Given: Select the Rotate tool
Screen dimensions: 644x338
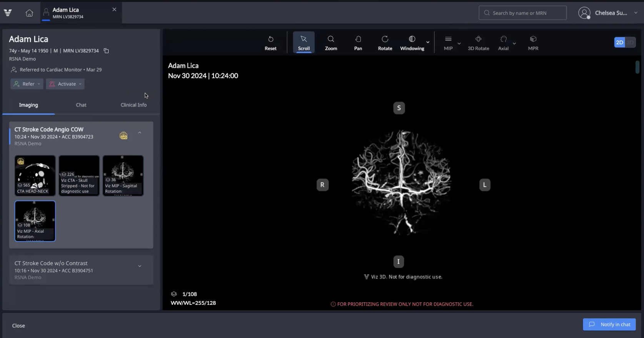Looking at the screenshot, I should (385, 43).
